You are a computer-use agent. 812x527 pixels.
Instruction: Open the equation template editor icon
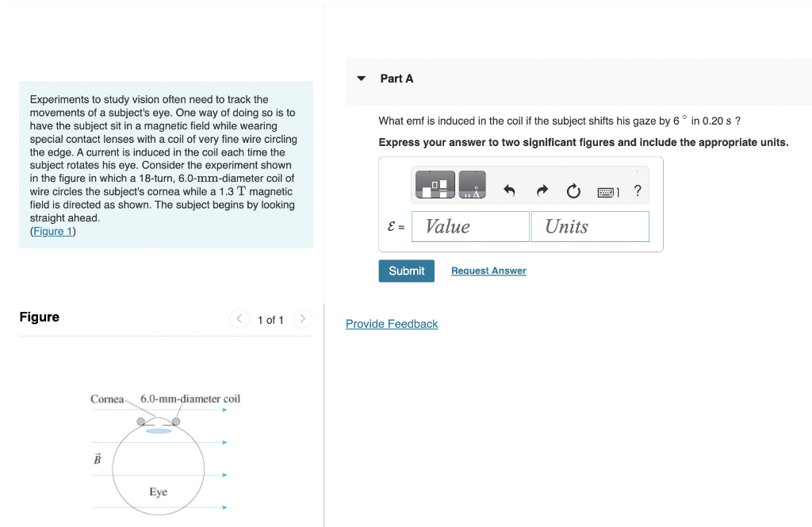pyautogui.click(x=435, y=185)
